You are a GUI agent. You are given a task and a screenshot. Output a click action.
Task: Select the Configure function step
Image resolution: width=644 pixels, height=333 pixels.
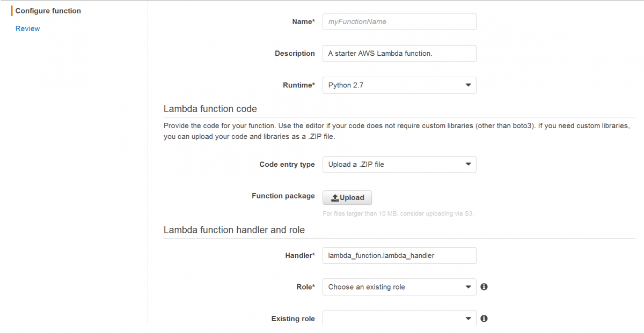click(x=48, y=11)
